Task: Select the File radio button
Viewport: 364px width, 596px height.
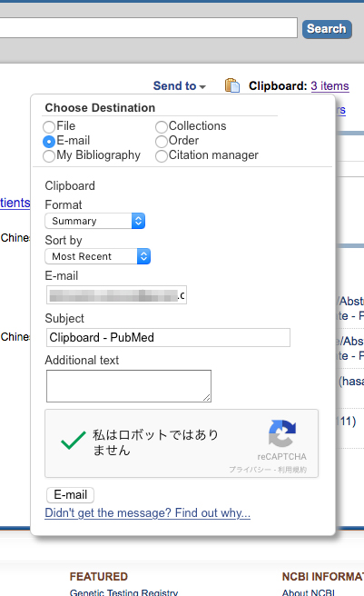Action: pos(49,126)
